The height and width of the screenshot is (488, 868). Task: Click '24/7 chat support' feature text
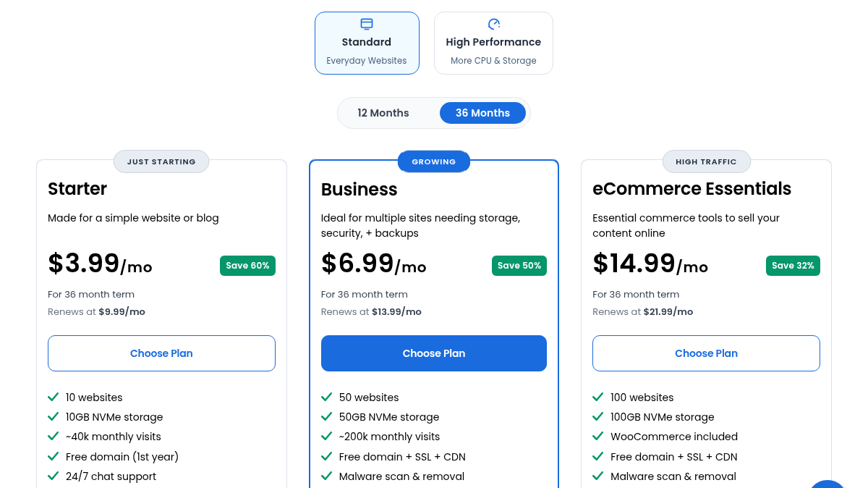[111, 476]
